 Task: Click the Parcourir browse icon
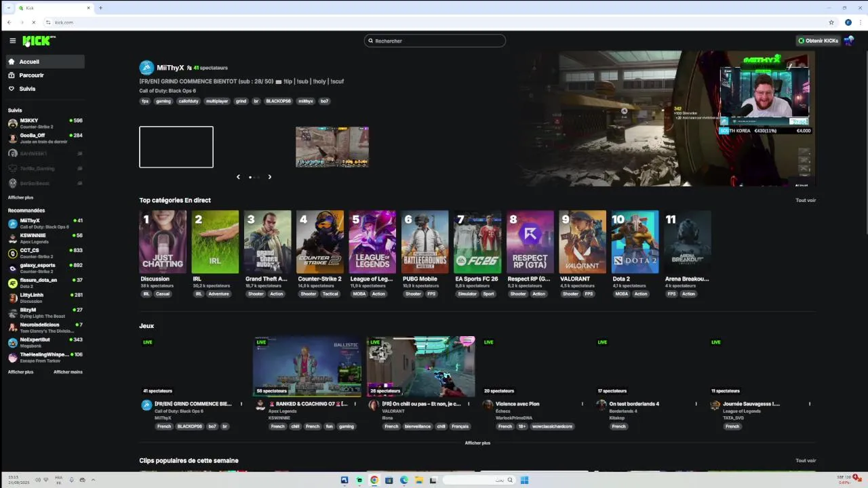[x=12, y=75]
